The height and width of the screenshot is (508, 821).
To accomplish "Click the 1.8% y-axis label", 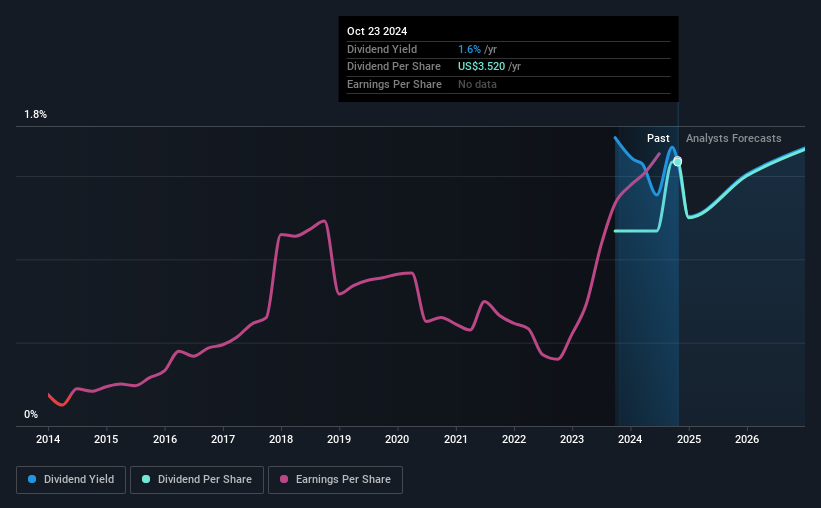I will coord(36,114).
